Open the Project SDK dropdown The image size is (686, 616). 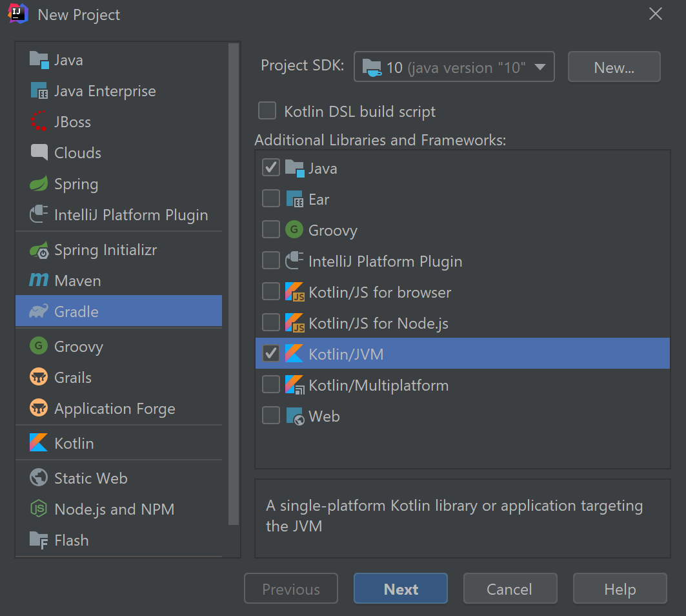coord(454,67)
